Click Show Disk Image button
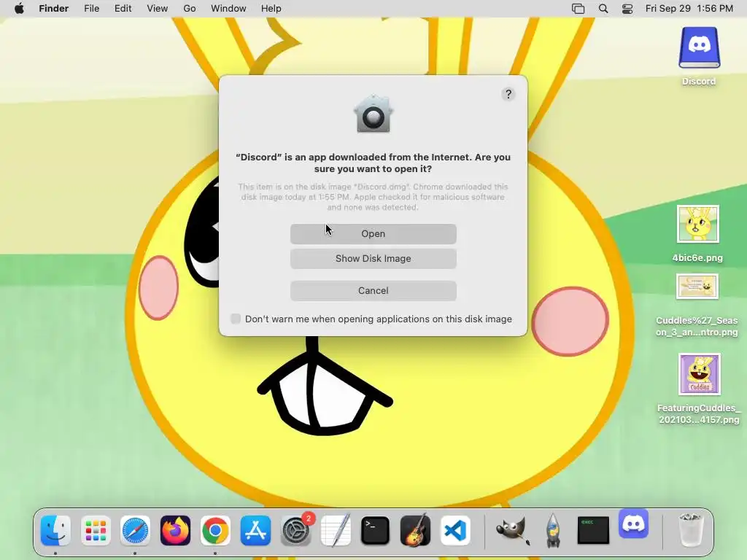 coord(373,259)
